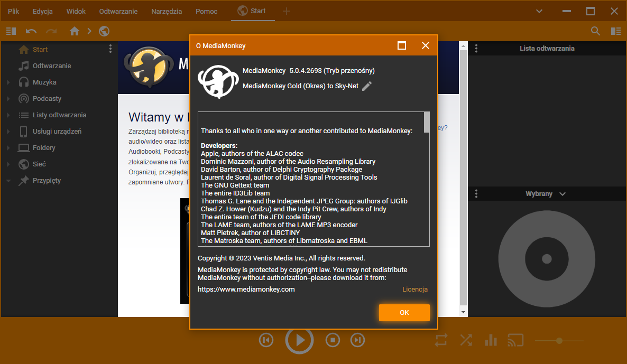Click MediaMonkey logo in About dialog
This screenshot has width=627, height=364.
click(218, 81)
